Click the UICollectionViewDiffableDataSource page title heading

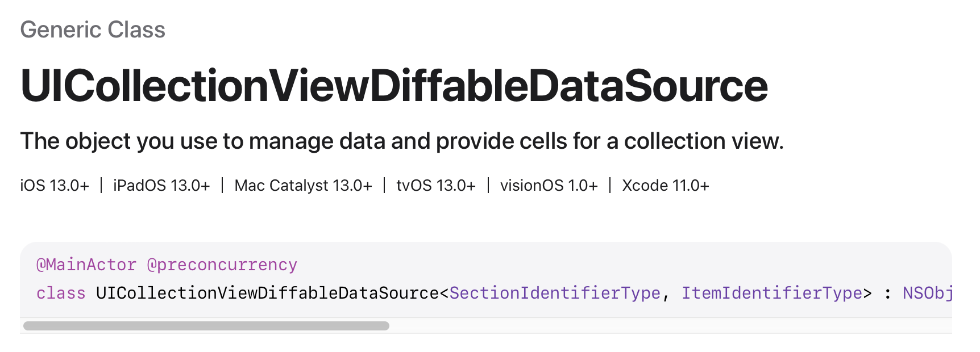click(x=394, y=86)
